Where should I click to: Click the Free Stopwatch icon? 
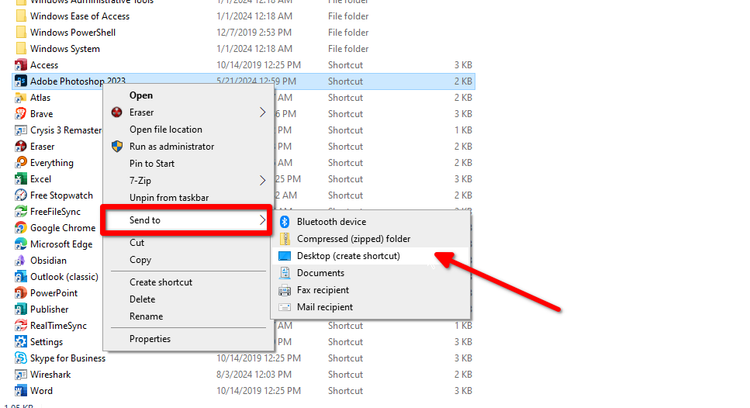[x=21, y=195]
